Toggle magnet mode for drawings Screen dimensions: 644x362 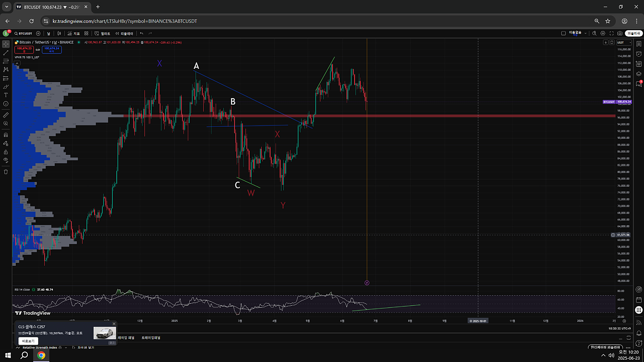coord(6,135)
